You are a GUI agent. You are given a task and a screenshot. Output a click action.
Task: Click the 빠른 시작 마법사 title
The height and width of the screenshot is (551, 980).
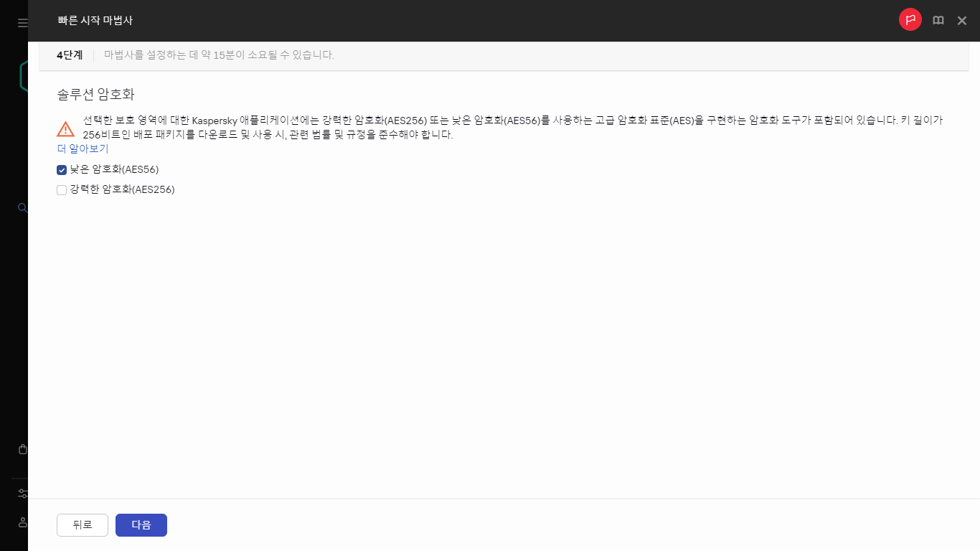(95, 21)
